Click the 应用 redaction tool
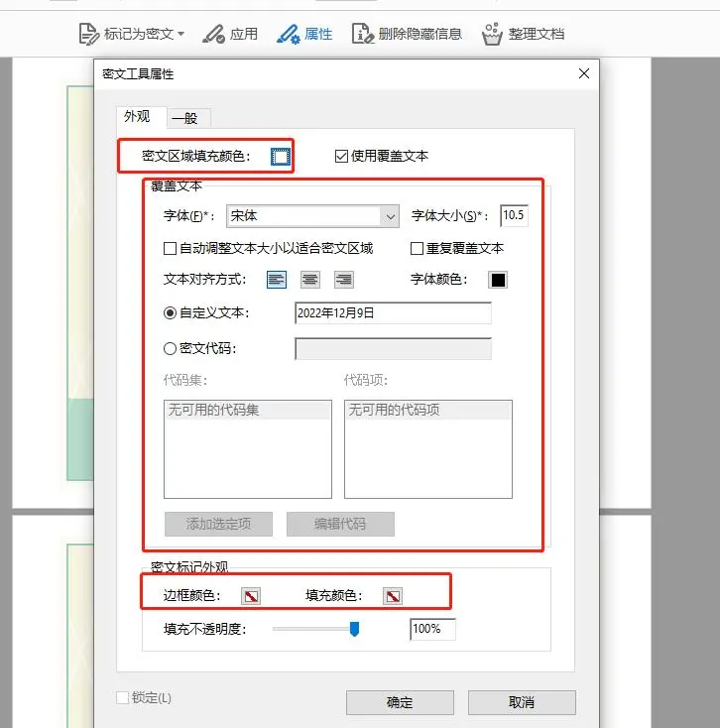Viewport: 720px width, 728px height. pyautogui.click(x=230, y=34)
